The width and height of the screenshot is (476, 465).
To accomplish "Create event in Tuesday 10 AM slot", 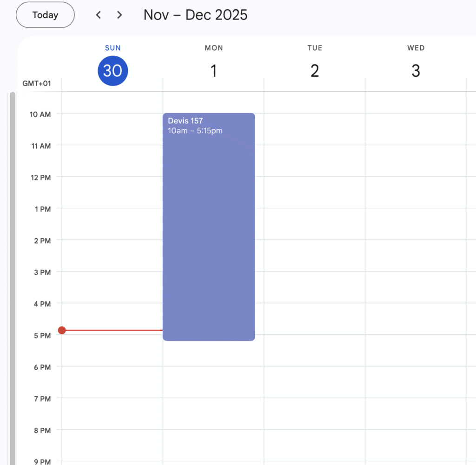I will pos(314,129).
